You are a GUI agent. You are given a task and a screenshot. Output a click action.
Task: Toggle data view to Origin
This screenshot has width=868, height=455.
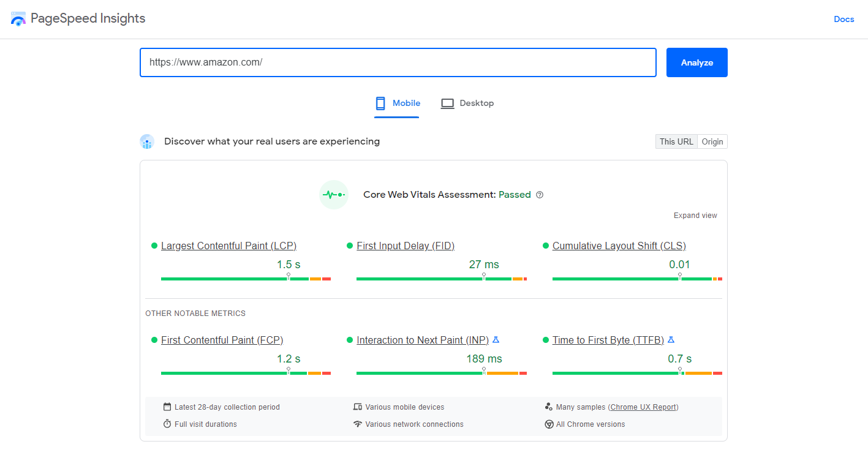(x=712, y=142)
